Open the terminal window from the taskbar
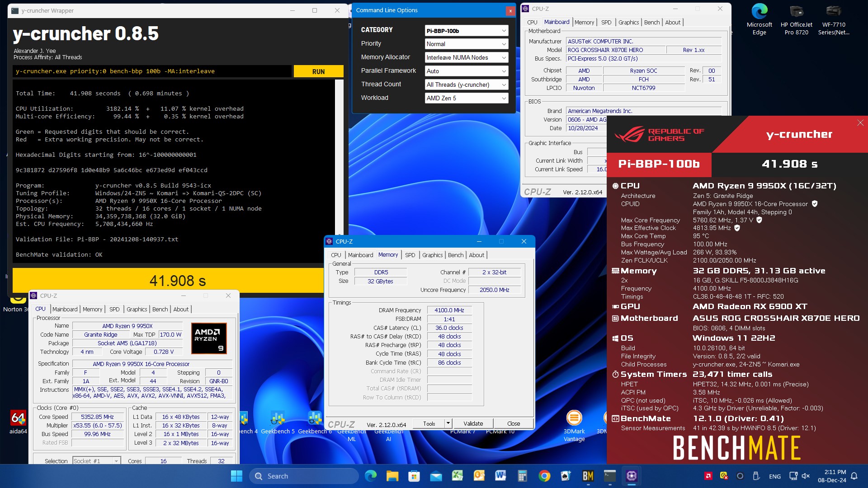The height and width of the screenshot is (488, 868). pos(610,476)
